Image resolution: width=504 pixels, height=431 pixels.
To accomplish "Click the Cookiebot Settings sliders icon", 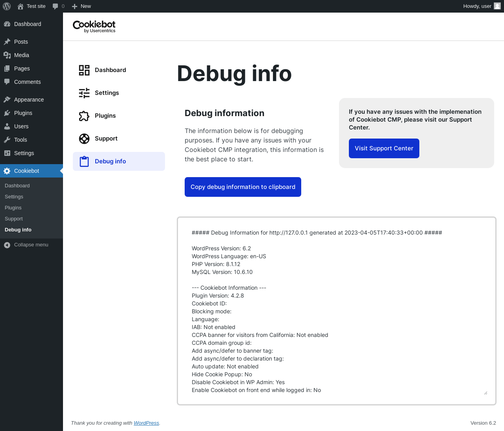I will [x=84, y=93].
